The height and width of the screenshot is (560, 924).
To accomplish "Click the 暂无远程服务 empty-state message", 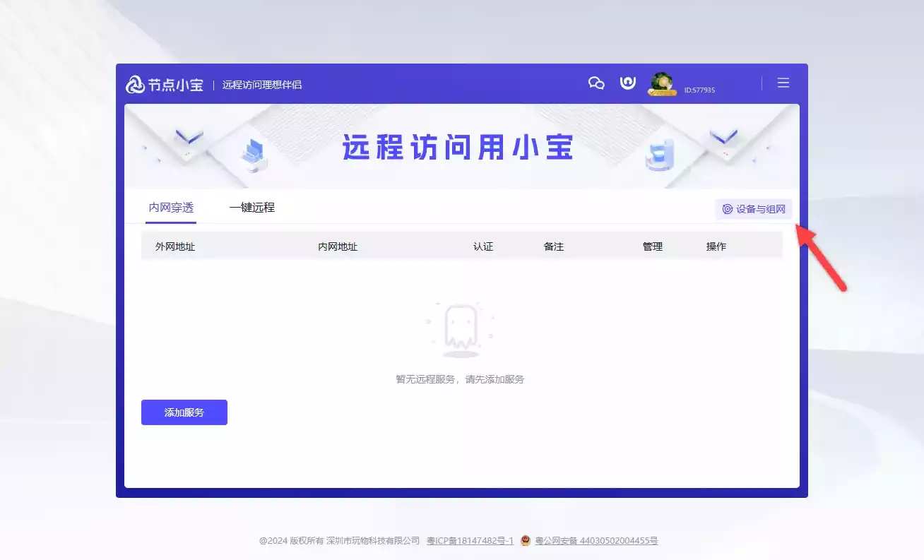I will pyautogui.click(x=460, y=379).
